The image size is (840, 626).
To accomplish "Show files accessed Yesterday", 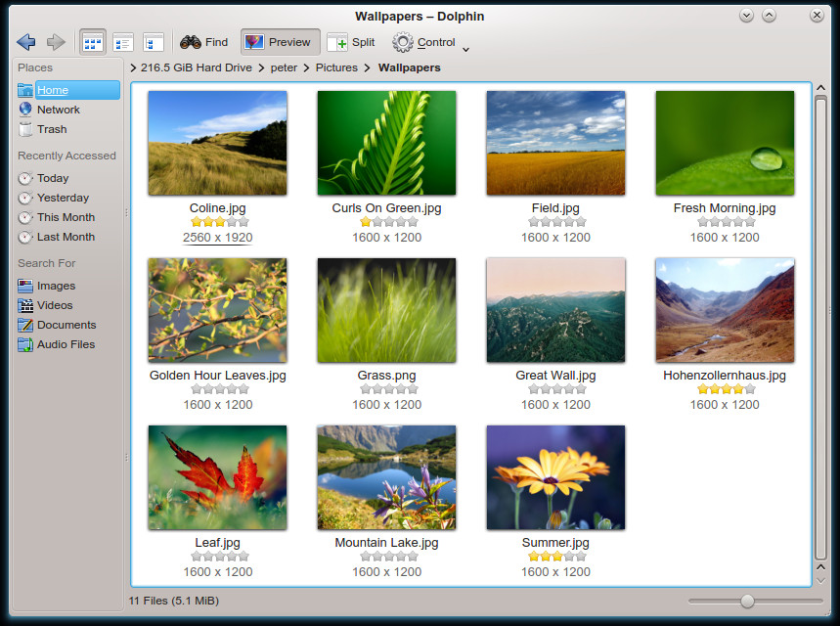I will click(63, 198).
